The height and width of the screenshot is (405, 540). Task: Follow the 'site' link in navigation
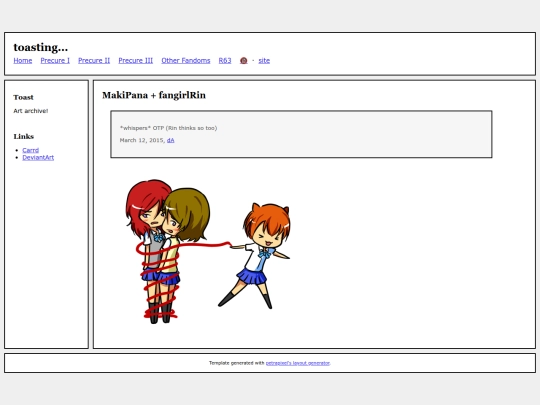[264, 61]
